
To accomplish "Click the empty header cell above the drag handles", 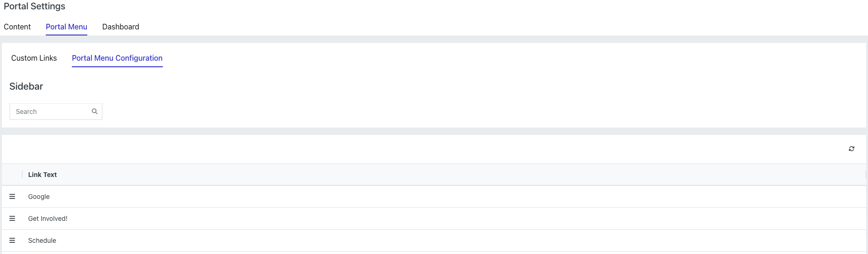I will [x=12, y=175].
